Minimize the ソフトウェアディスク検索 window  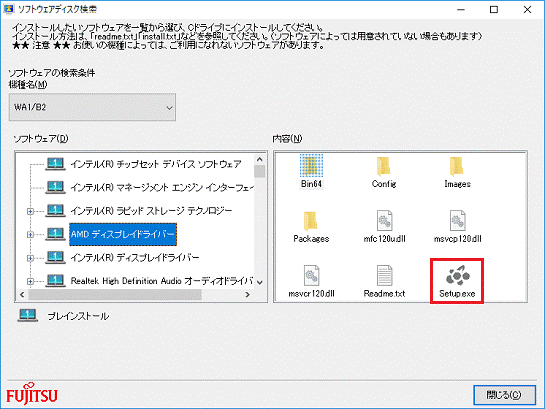[x=461, y=9]
